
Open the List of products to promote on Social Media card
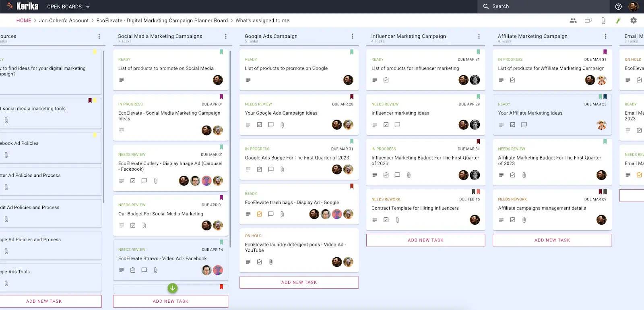[x=171, y=70]
